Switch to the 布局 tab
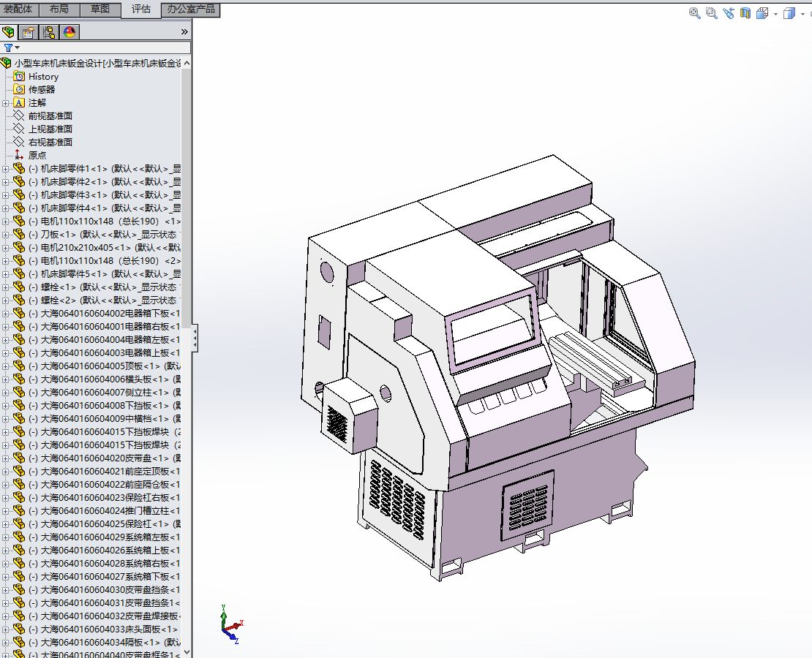 [x=59, y=9]
